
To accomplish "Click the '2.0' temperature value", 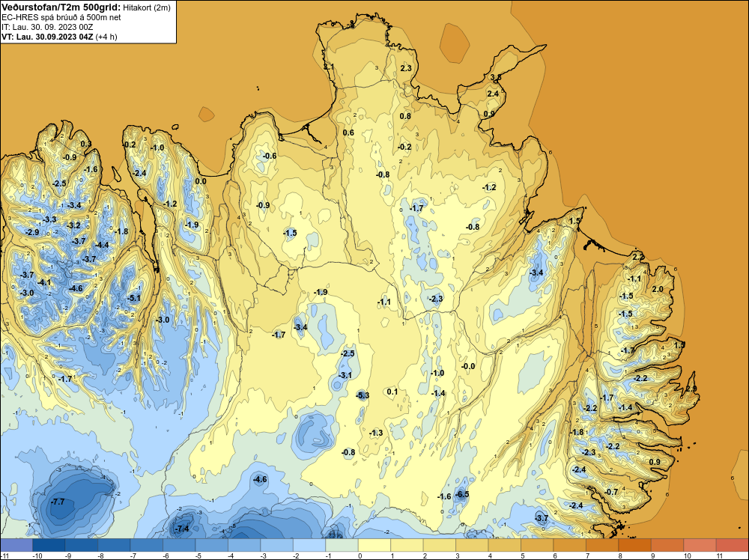I will 658,289.
